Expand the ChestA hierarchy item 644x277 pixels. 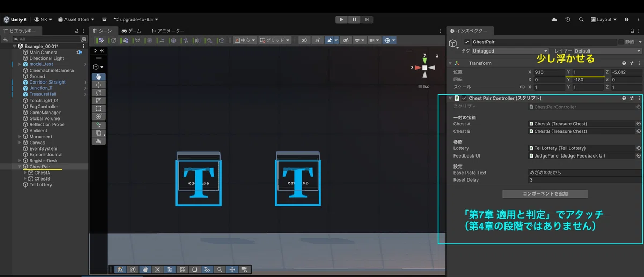click(x=25, y=173)
